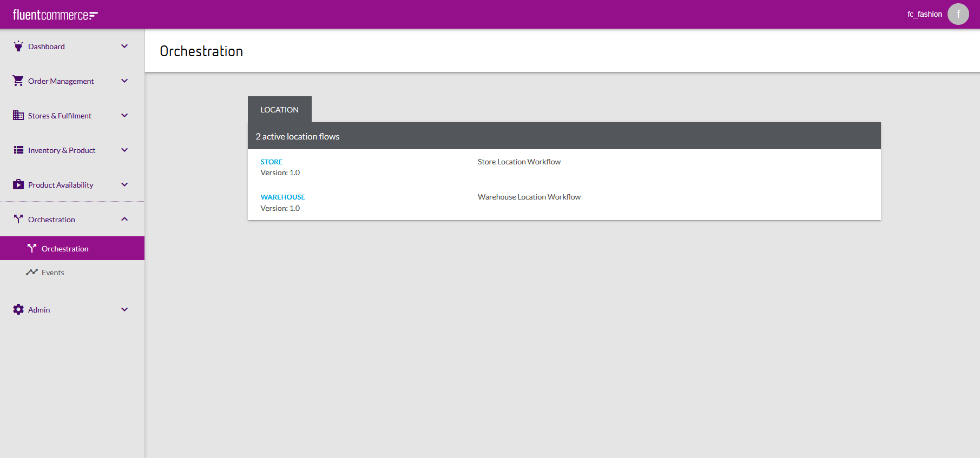This screenshot has height=458, width=980.
Task: Open the STORE workflow link
Action: [271, 162]
